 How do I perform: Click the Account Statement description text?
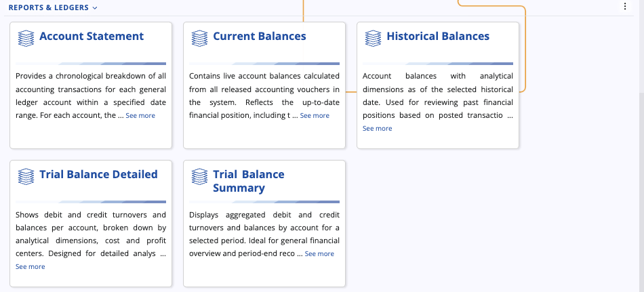tap(91, 89)
